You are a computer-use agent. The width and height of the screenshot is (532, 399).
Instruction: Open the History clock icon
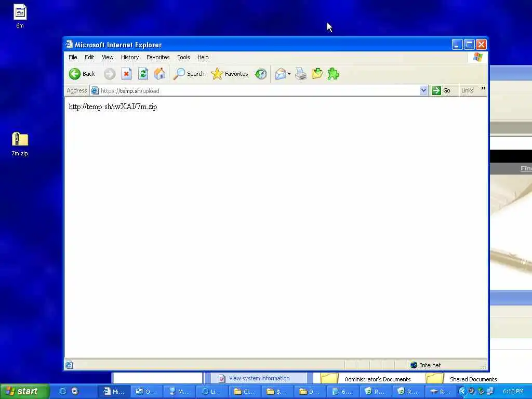click(x=261, y=74)
